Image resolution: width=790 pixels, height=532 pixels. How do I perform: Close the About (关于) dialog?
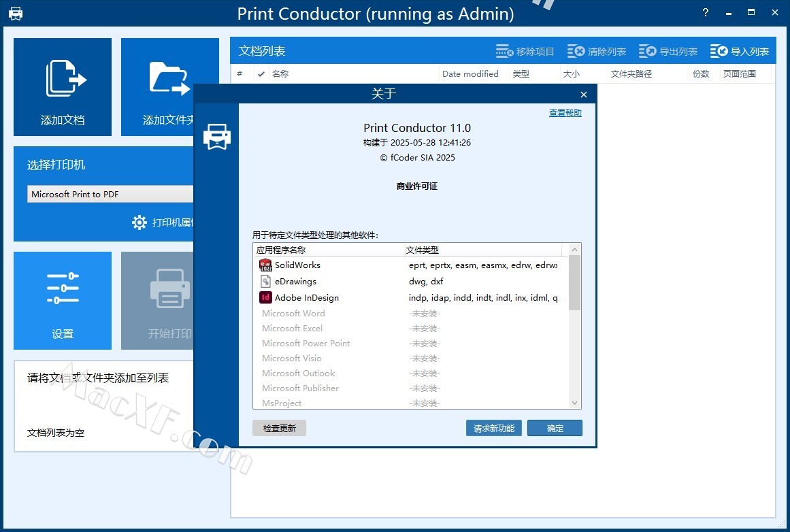tap(583, 94)
